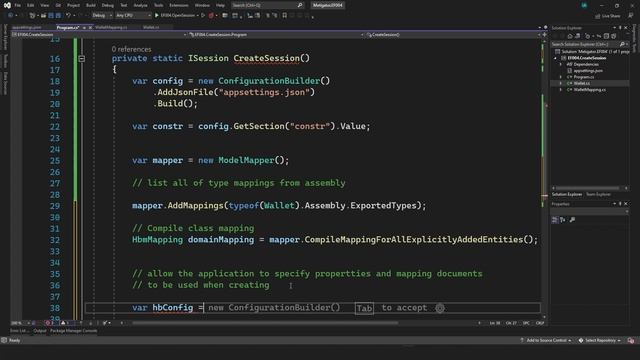Click the bookmark toolbar icon
640x360 pixels.
(x=285, y=16)
